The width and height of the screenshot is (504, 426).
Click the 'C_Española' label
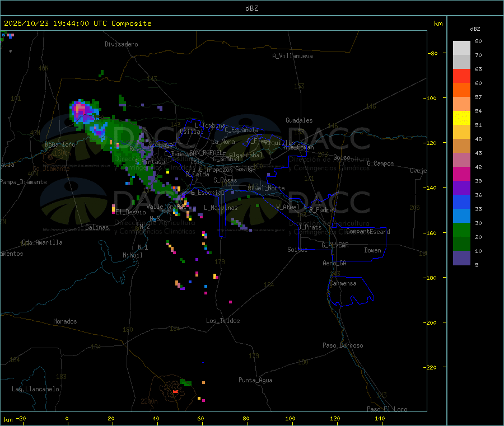[x=242, y=130]
